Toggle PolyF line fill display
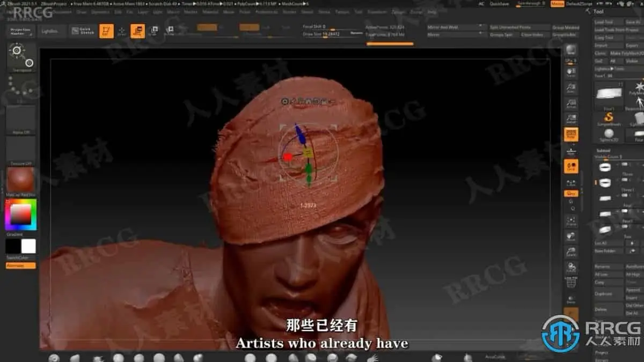 tap(571, 283)
